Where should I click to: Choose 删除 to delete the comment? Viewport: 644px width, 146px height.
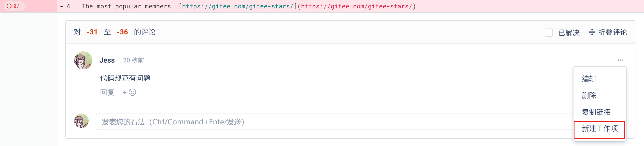589,95
